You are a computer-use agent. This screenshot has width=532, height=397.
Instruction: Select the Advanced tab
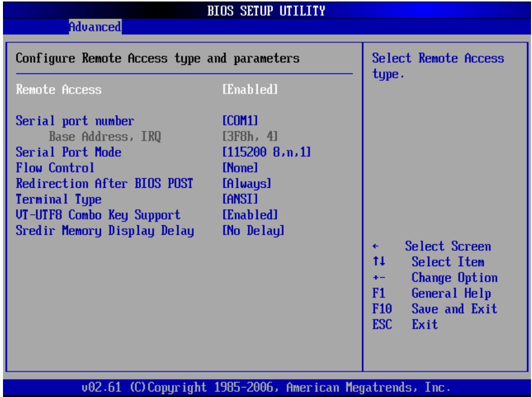pyautogui.click(x=95, y=26)
